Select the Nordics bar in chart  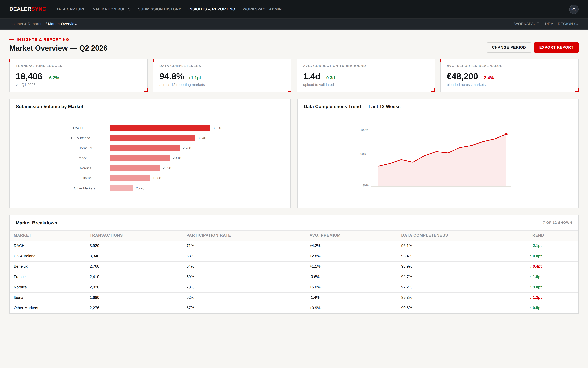coord(135,168)
